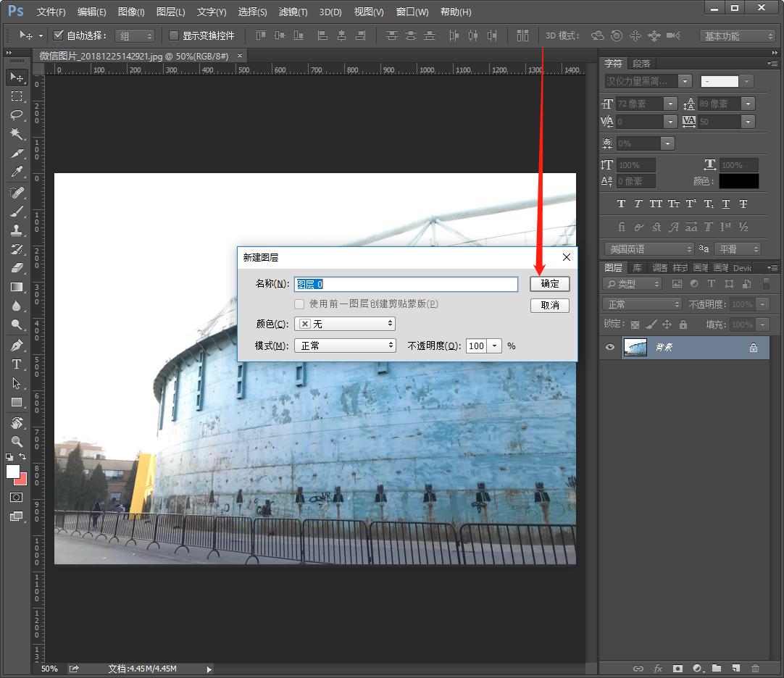Viewport: 784px width, 678px height.
Task: Open the 颜色 dropdown in new layer dialog
Action: [x=345, y=324]
